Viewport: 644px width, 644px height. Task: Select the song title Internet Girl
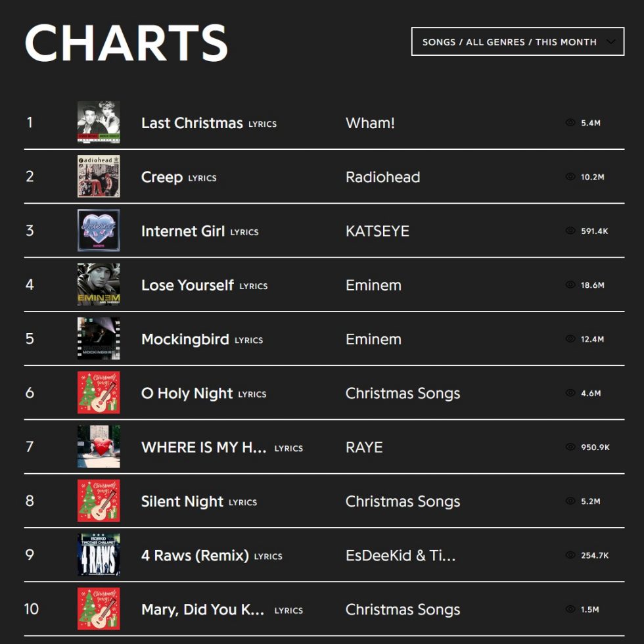[x=185, y=231]
